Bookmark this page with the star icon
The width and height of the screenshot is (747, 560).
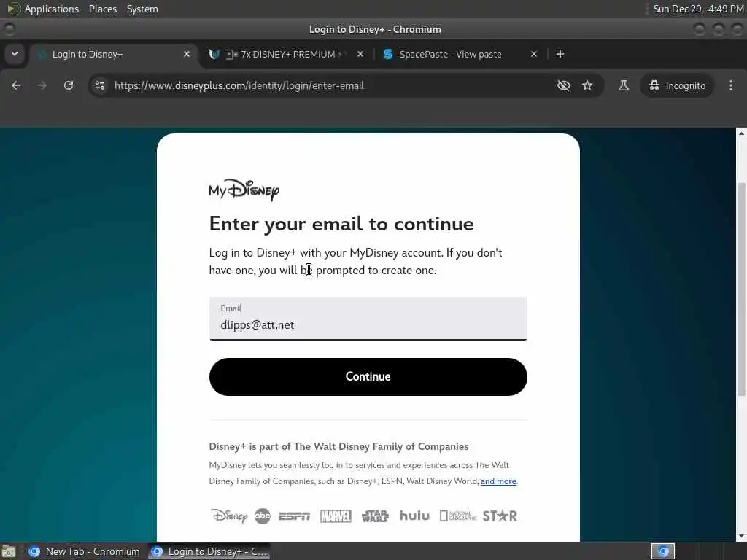click(587, 86)
